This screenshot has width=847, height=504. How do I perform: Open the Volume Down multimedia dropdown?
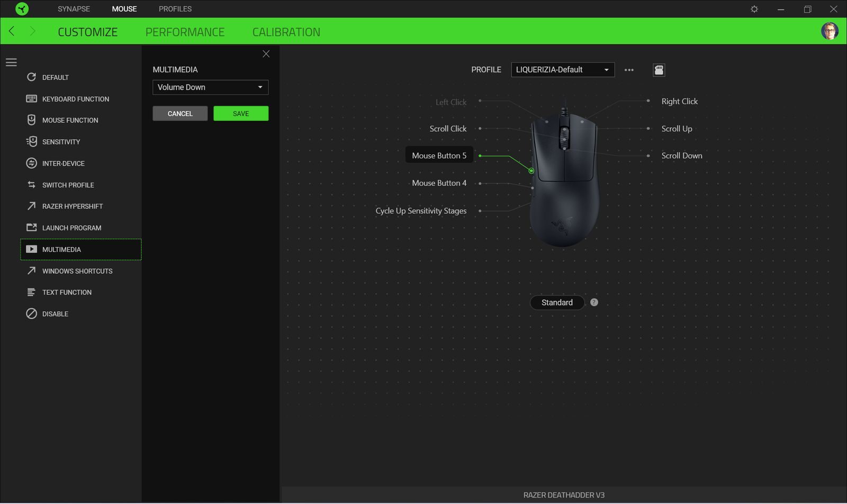click(x=210, y=87)
